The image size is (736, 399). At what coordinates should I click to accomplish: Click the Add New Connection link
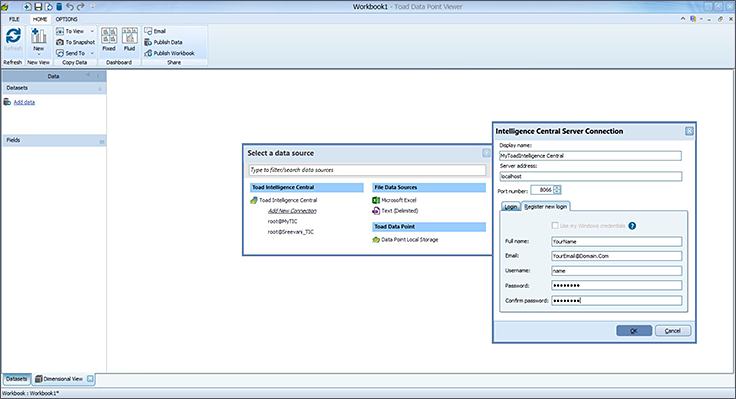coord(292,211)
